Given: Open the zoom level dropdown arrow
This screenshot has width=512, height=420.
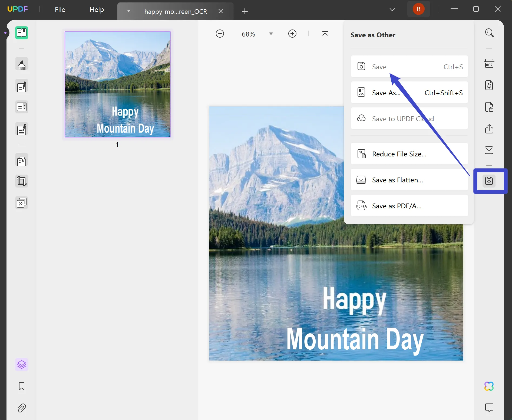Looking at the screenshot, I should coord(271,34).
